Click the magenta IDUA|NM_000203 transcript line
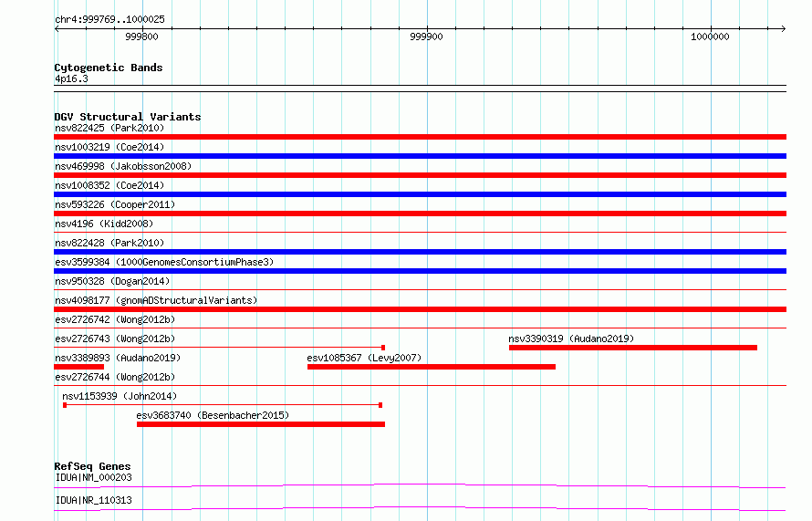Image resolution: width=812 pixels, height=521 pixels. 420,485
